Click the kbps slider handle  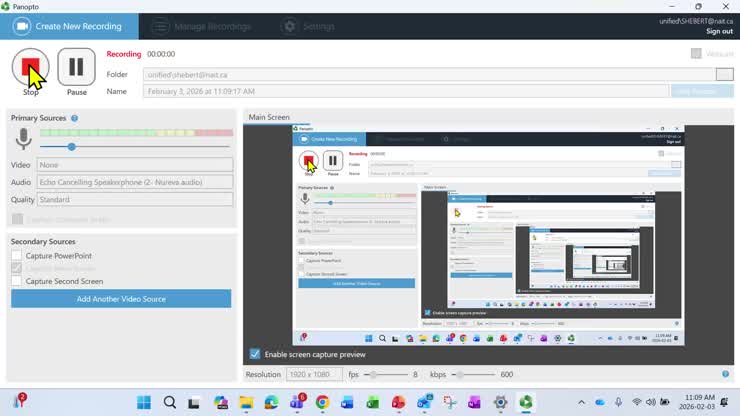click(460, 374)
